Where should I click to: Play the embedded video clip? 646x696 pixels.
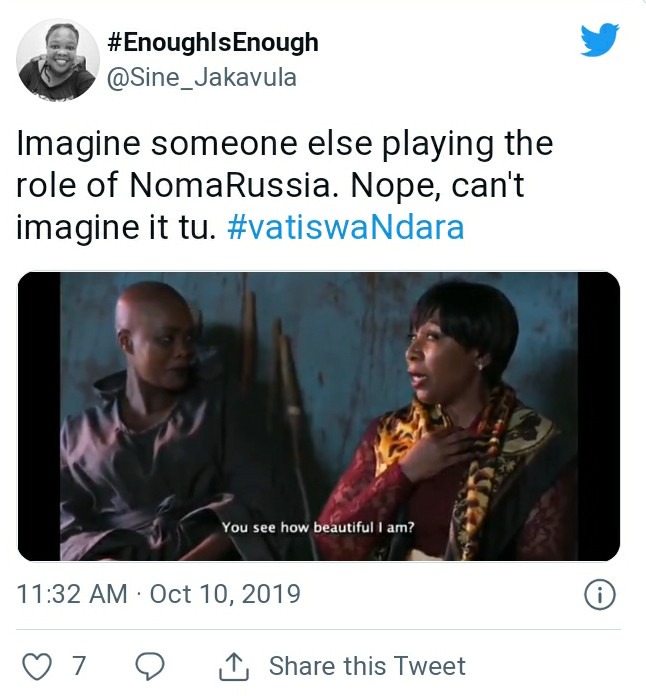[319, 416]
